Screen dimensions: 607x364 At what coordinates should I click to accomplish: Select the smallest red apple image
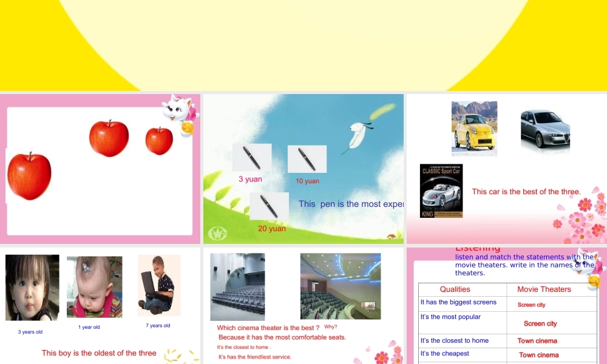(x=159, y=141)
